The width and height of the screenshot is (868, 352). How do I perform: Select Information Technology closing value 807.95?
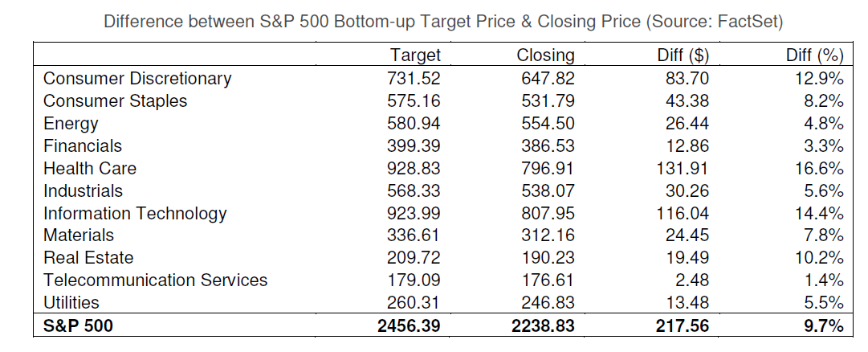(x=548, y=213)
